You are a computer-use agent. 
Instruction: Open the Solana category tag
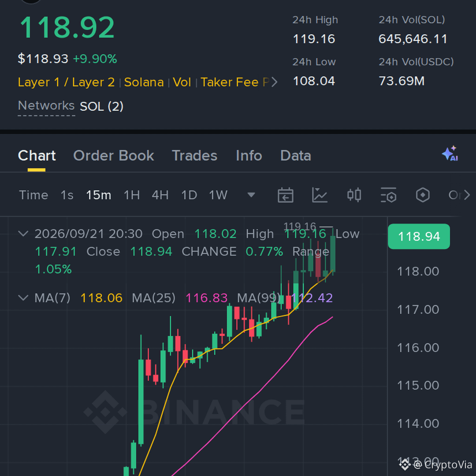144,82
